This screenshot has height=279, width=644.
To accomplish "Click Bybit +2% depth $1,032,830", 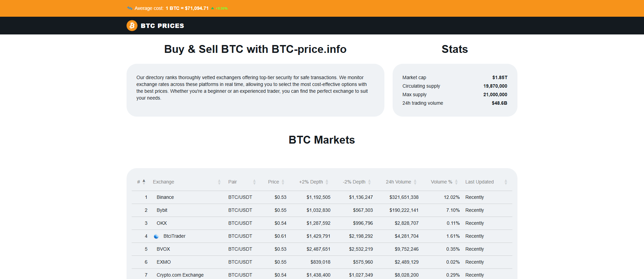I will pos(318,210).
